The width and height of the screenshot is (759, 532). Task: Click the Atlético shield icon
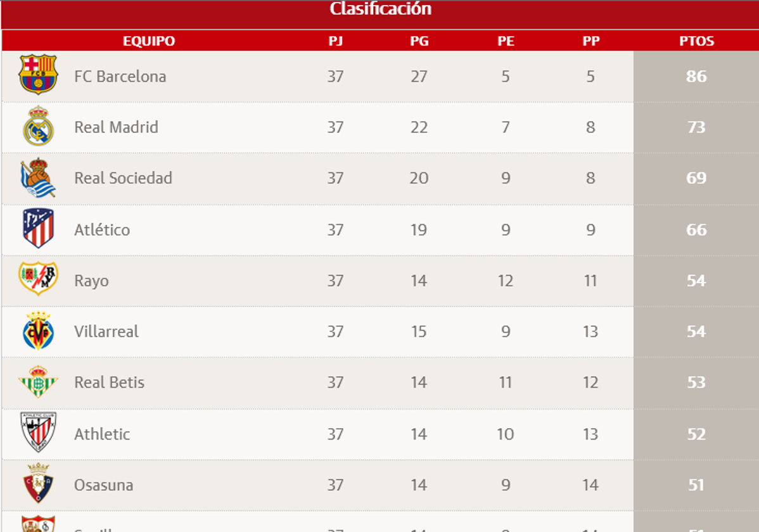tap(38, 229)
